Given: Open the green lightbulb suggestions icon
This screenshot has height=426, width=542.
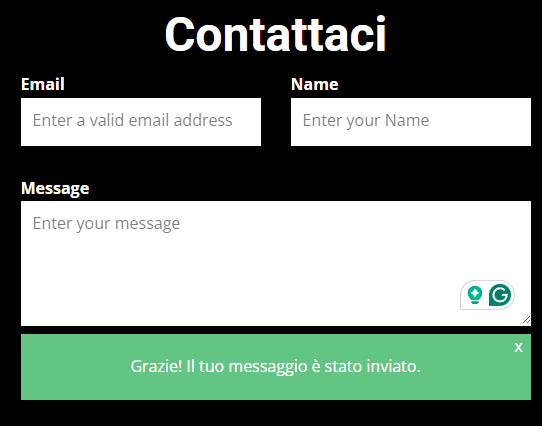Looking at the screenshot, I should click(475, 295).
